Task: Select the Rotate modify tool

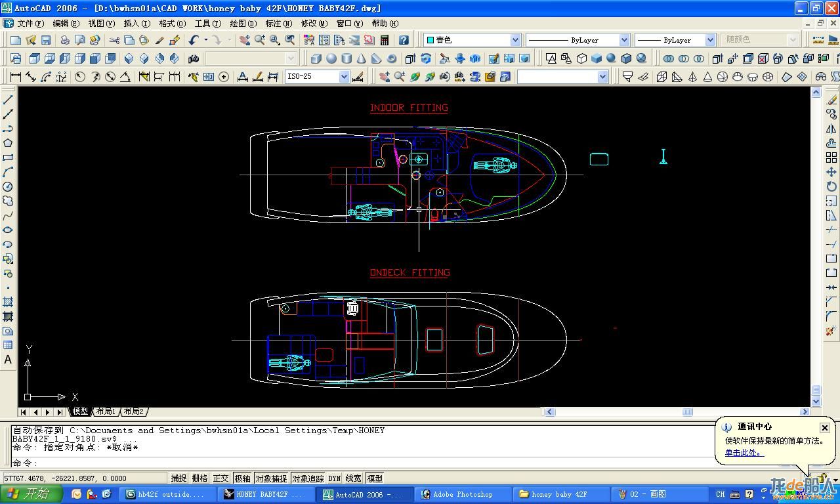Action: (831, 186)
